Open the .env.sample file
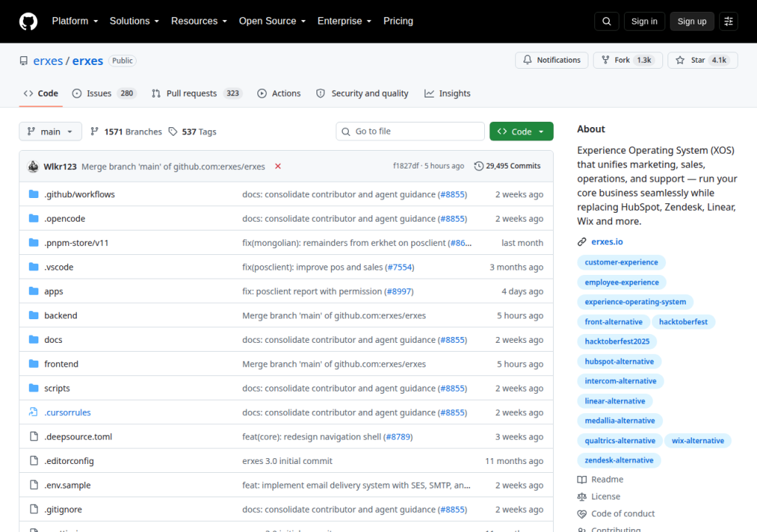The height and width of the screenshot is (532, 757). click(67, 485)
